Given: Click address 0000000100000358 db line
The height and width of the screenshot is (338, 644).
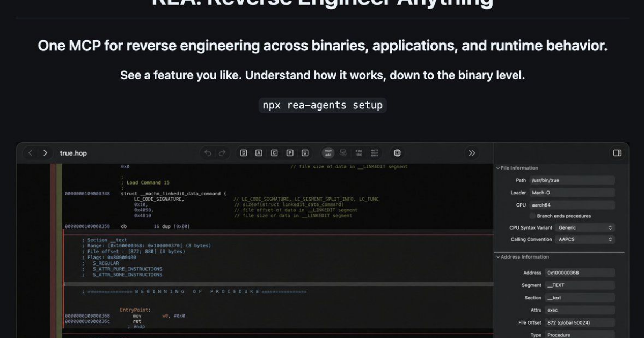Looking at the screenshot, I should pyautogui.click(x=127, y=226).
